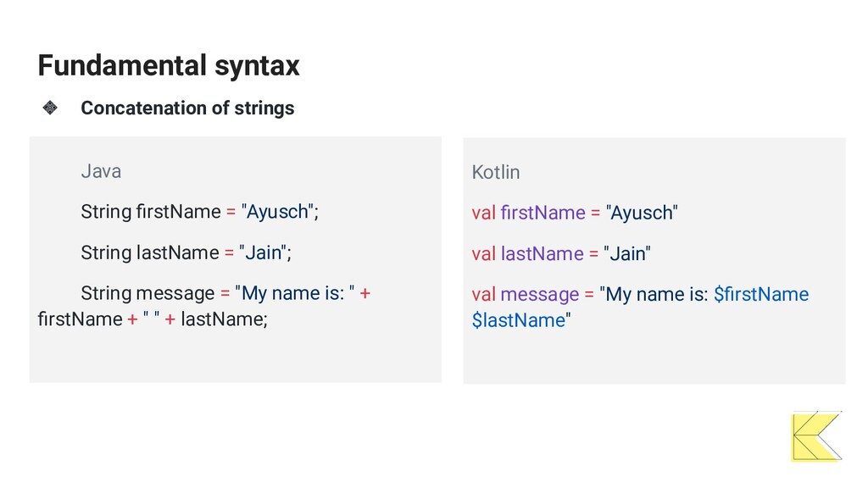Click the val keyword before message
The image size is (868, 488).
[x=484, y=294]
